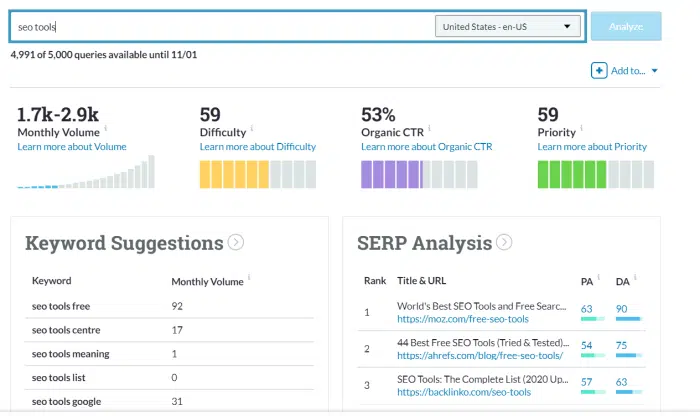Click the info icon beside Organic CTR
Viewport: 700px width, 416px height.
coord(429,128)
